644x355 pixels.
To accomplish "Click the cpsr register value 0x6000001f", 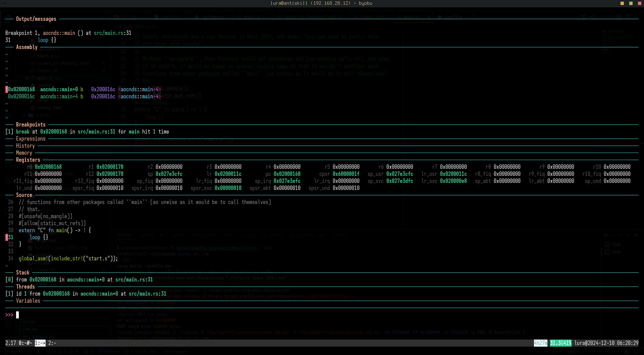I will 346,174.
